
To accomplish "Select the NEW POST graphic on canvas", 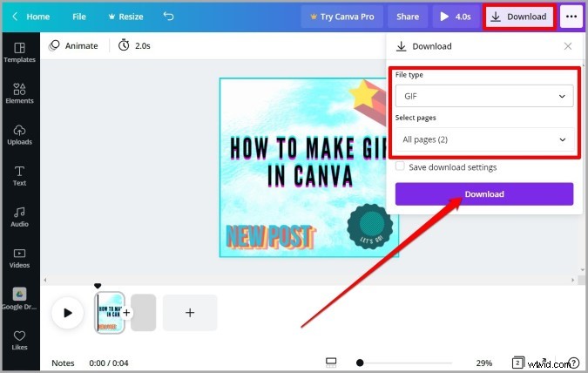I will pyautogui.click(x=270, y=237).
